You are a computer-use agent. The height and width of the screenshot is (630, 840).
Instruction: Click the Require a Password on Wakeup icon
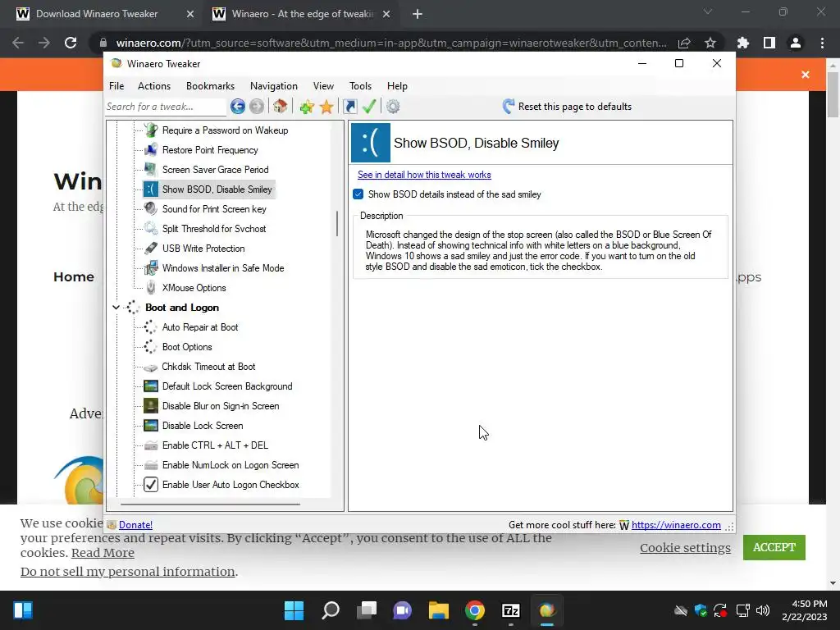151,130
